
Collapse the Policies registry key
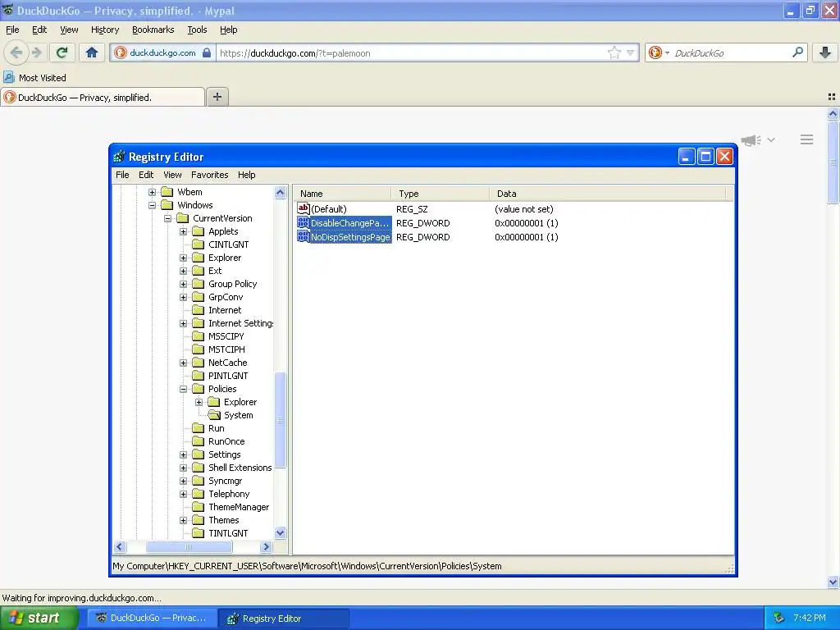(x=183, y=389)
